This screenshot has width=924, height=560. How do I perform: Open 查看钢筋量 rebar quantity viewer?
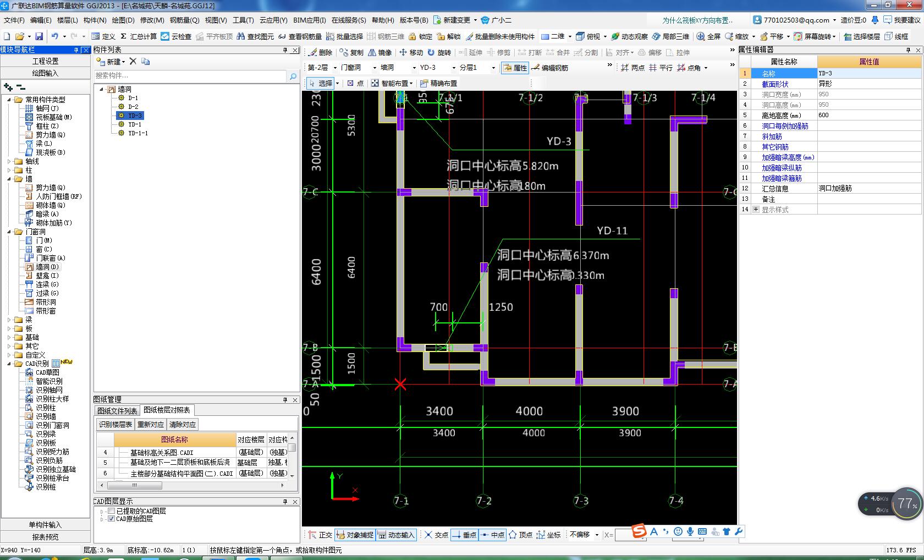300,36
